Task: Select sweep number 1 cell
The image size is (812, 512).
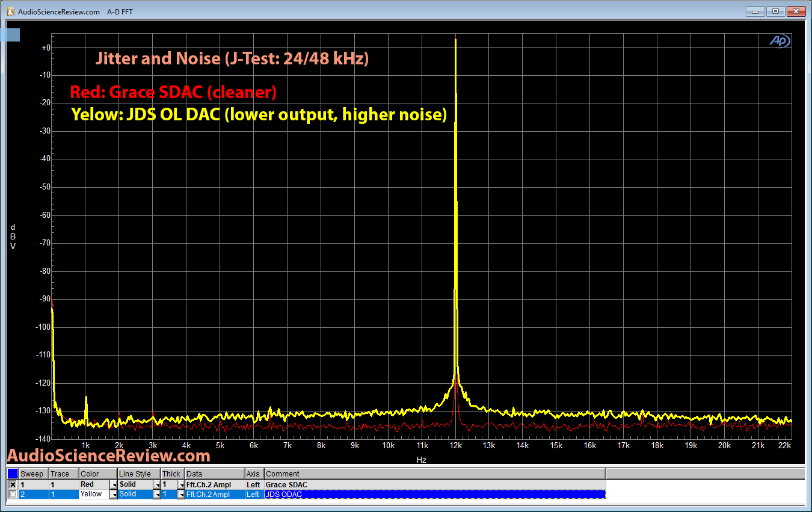Action: point(34,484)
